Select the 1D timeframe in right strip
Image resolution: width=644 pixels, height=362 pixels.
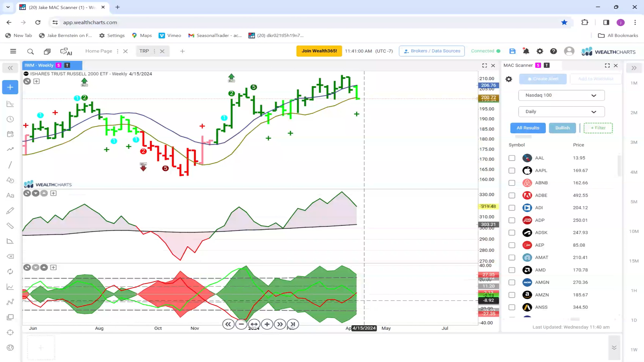pos(634,320)
